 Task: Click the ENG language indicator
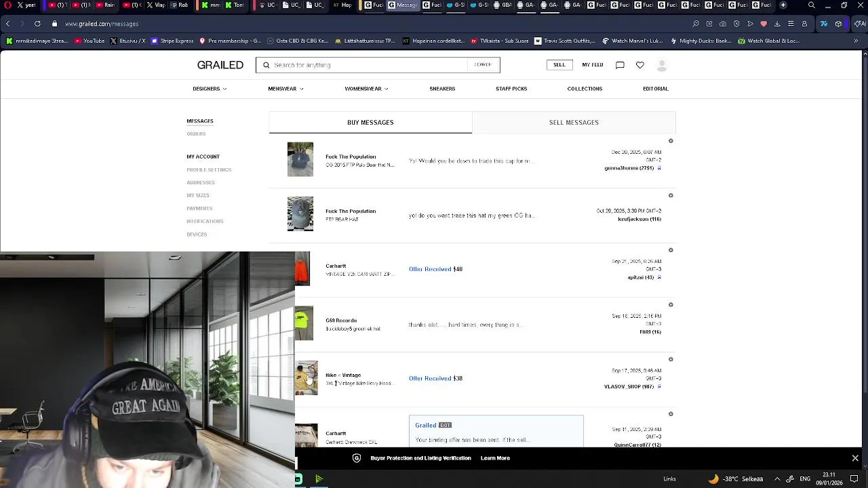click(805, 479)
